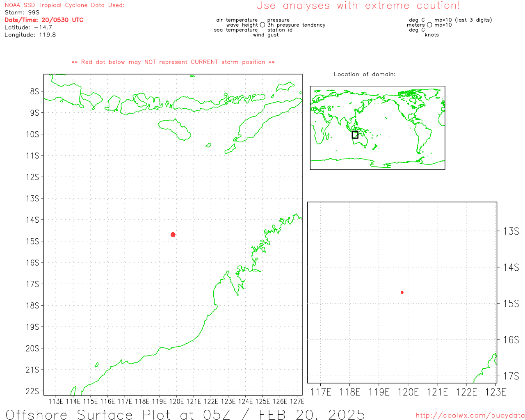Click the 'Use analyses with extreme caution!' heading
This screenshot has width=525, height=420.
coord(358,6)
